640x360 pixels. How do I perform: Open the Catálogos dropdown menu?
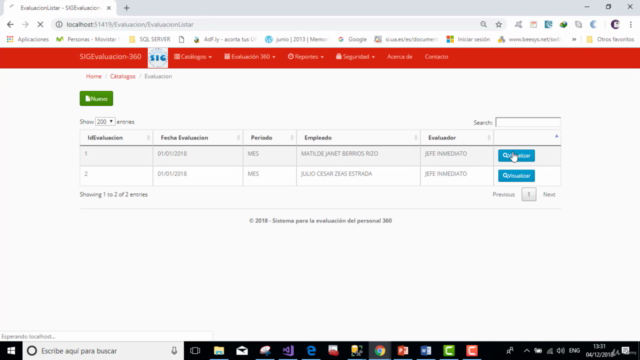coord(193,57)
